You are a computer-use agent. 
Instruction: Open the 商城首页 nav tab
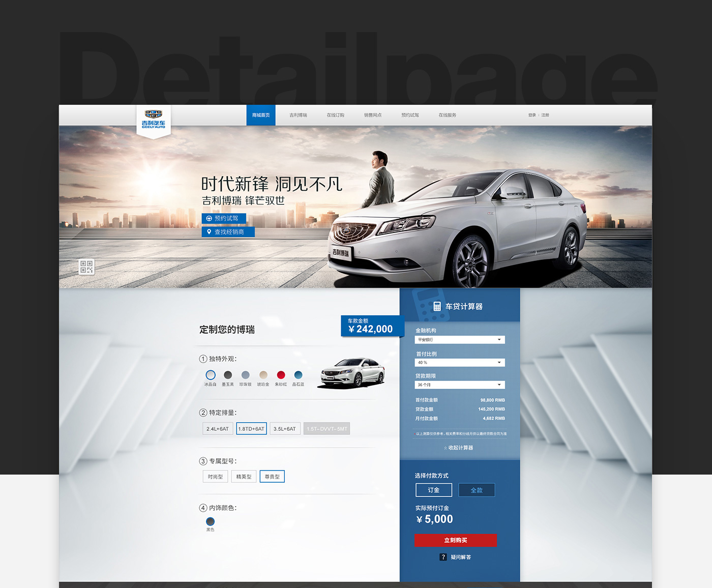pyautogui.click(x=261, y=115)
